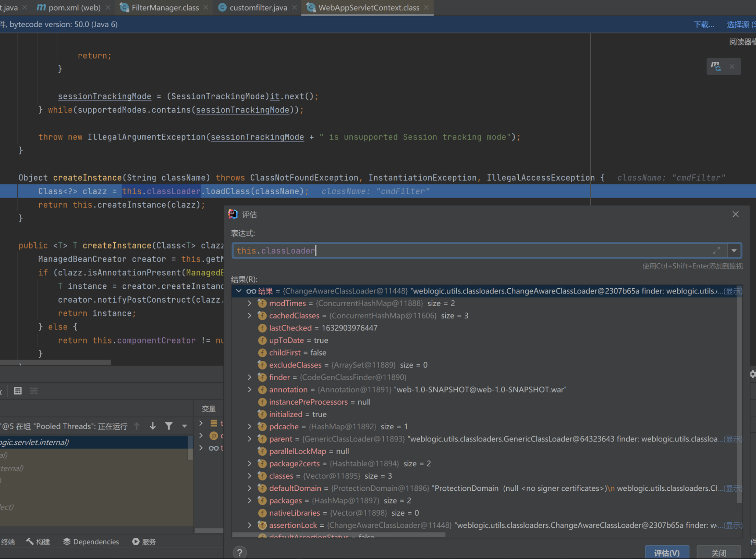Click the Maven reload icon in the editor
The width and height of the screenshot is (756, 559).
coord(716,66)
